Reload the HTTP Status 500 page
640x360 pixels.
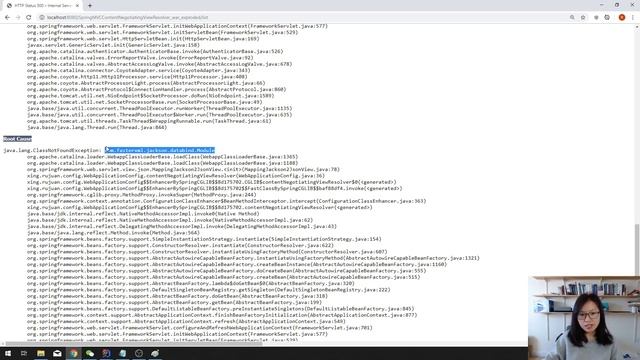[x=29, y=18]
